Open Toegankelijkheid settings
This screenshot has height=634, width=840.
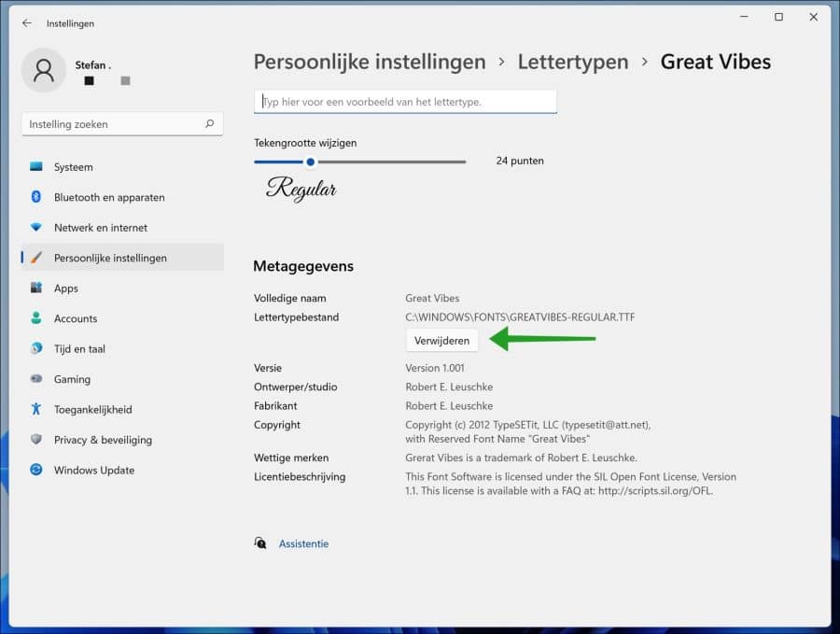pyautogui.click(x=122, y=409)
